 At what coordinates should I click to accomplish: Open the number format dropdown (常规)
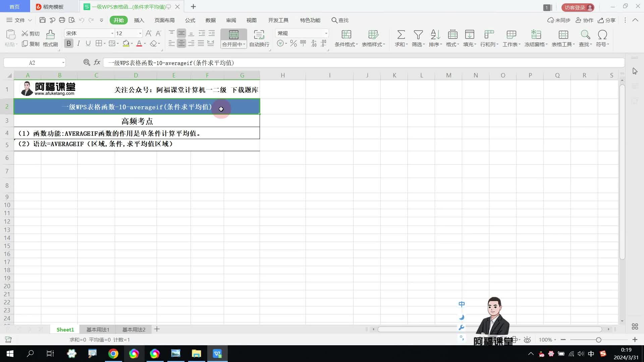tap(326, 33)
